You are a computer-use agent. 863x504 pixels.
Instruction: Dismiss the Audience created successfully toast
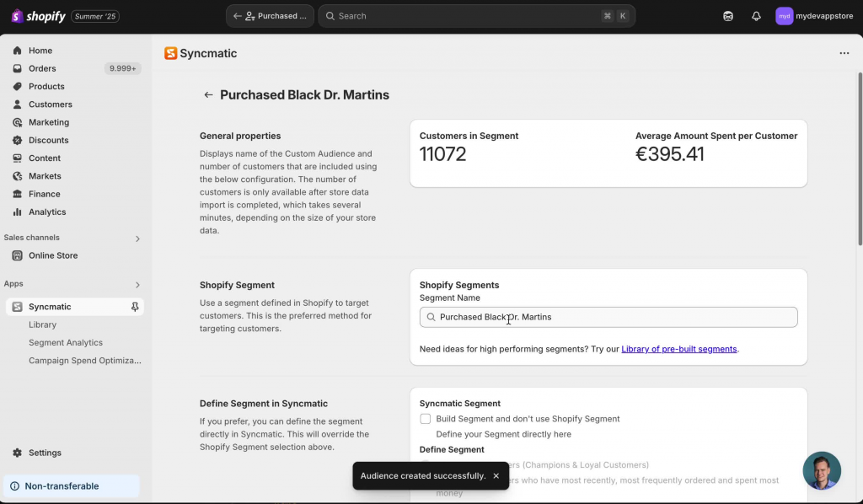coord(496,476)
